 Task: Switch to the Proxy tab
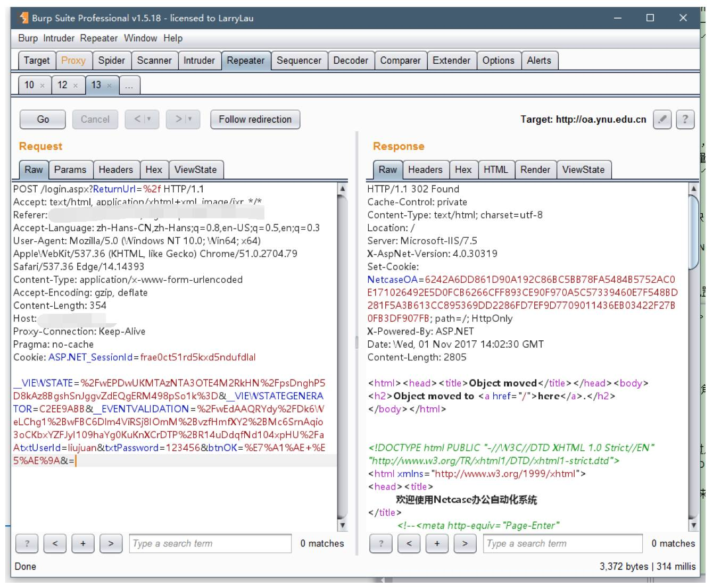(x=73, y=61)
